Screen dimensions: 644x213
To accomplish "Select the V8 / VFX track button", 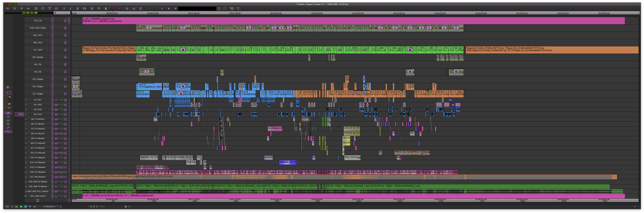I will (x=38, y=42).
